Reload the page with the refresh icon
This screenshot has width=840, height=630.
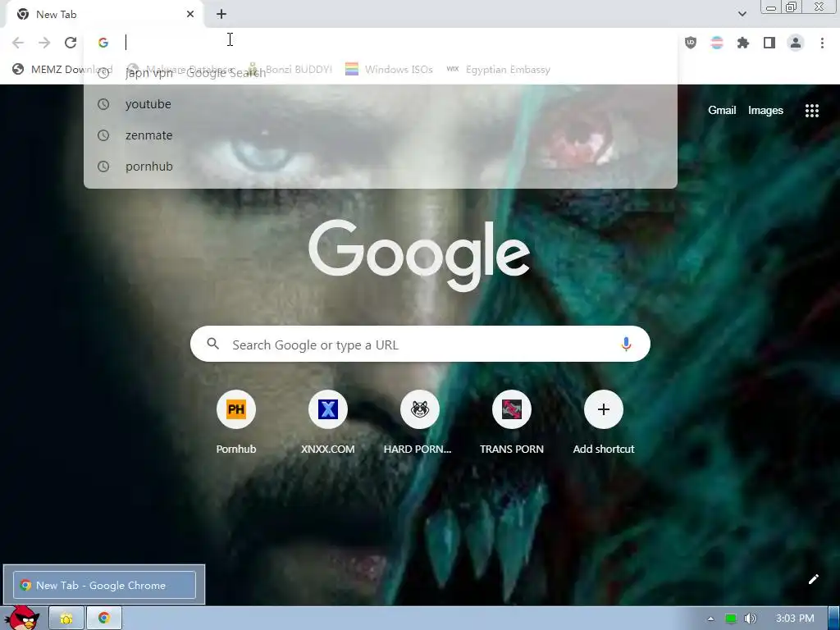(x=71, y=43)
